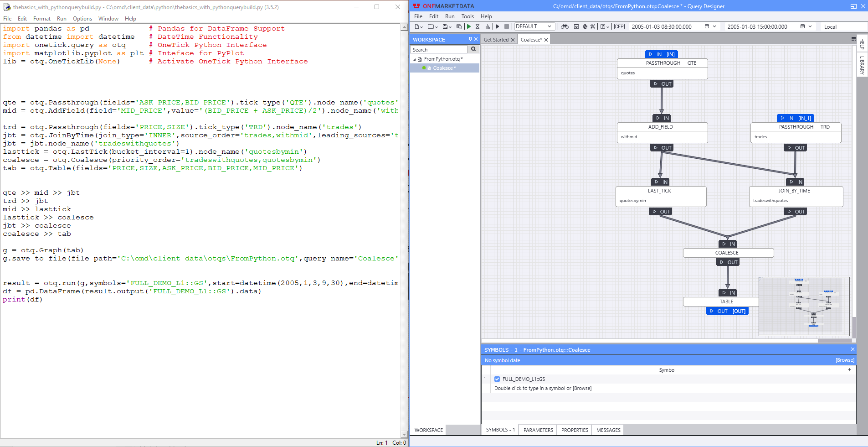Toggle the CEP mode button
The height and width of the screenshot is (447, 868).
coord(619,26)
